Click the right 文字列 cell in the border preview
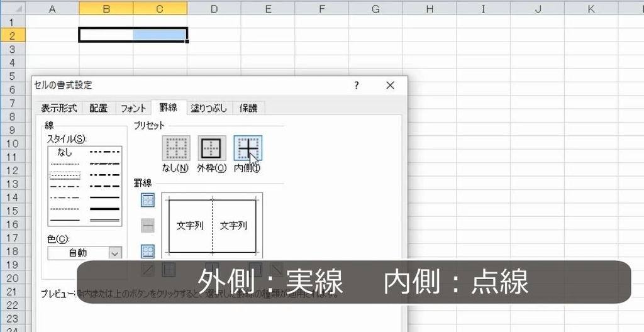 tap(234, 226)
